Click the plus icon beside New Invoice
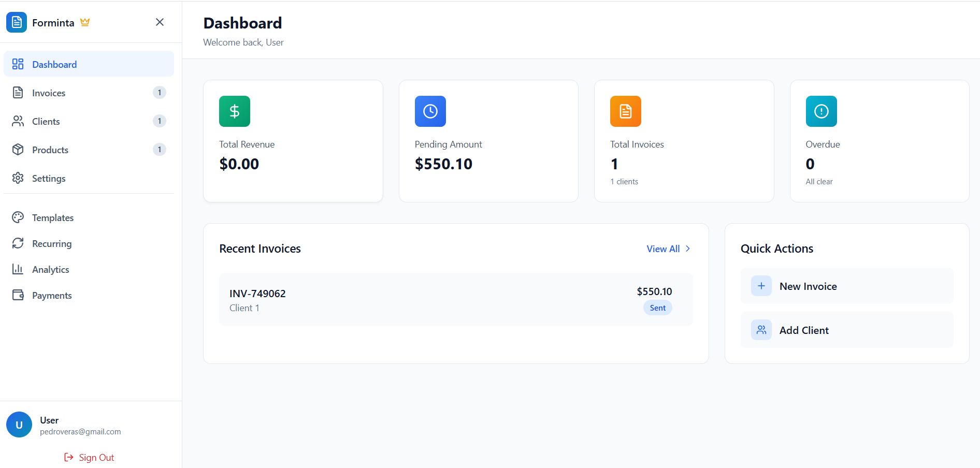980x468 pixels. click(761, 286)
